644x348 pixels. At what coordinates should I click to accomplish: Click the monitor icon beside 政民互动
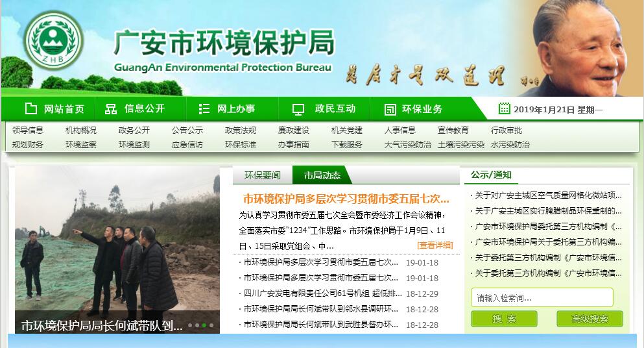(x=298, y=108)
